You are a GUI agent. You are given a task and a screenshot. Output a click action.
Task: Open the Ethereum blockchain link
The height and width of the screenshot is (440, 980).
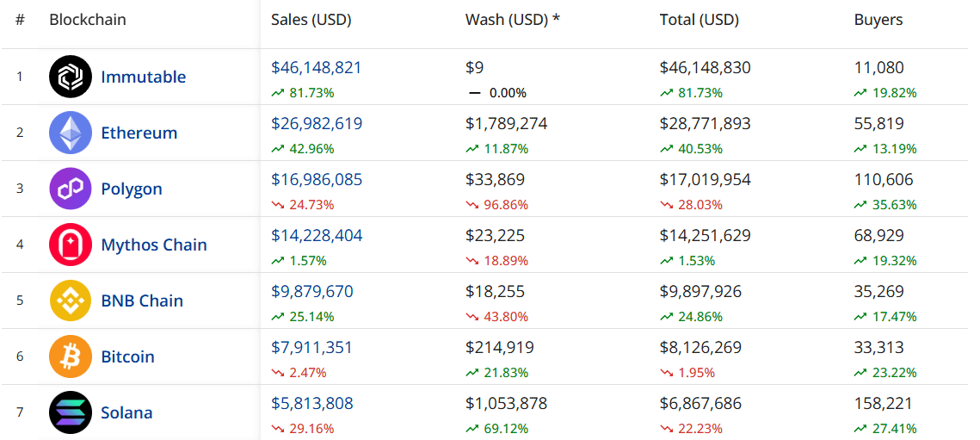[139, 133]
